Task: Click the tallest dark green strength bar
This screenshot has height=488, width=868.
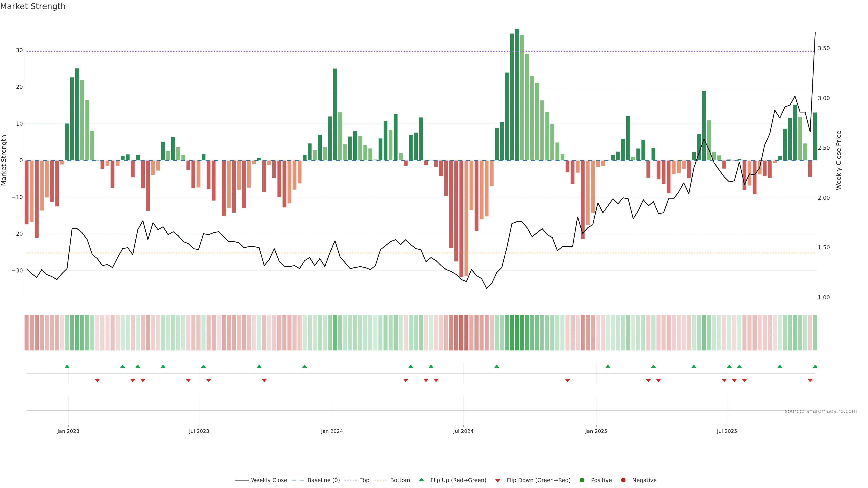Action: pos(517,94)
